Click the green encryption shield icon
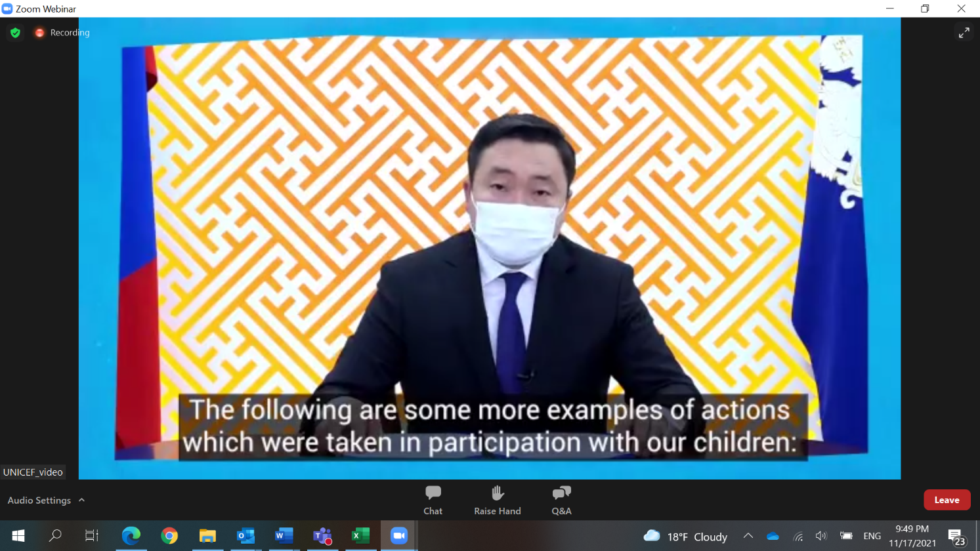Image resolution: width=980 pixels, height=551 pixels. click(15, 33)
